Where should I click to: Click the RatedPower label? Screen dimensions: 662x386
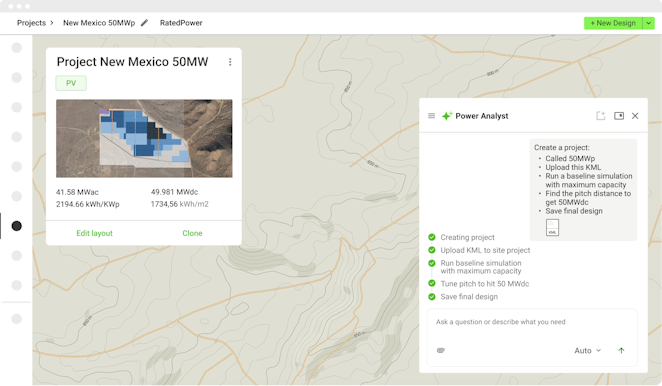(x=181, y=23)
